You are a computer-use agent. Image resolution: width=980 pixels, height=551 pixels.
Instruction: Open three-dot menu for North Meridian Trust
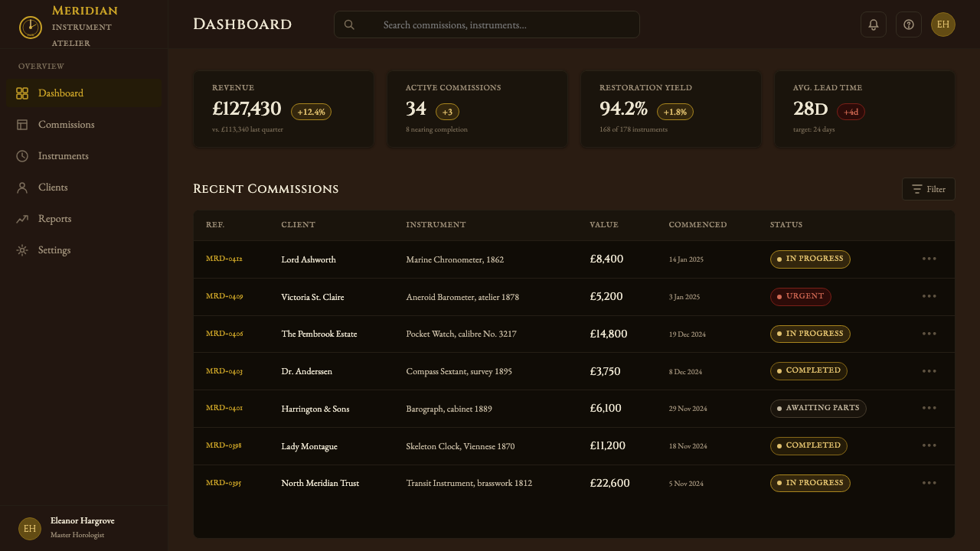tap(929, 483)
